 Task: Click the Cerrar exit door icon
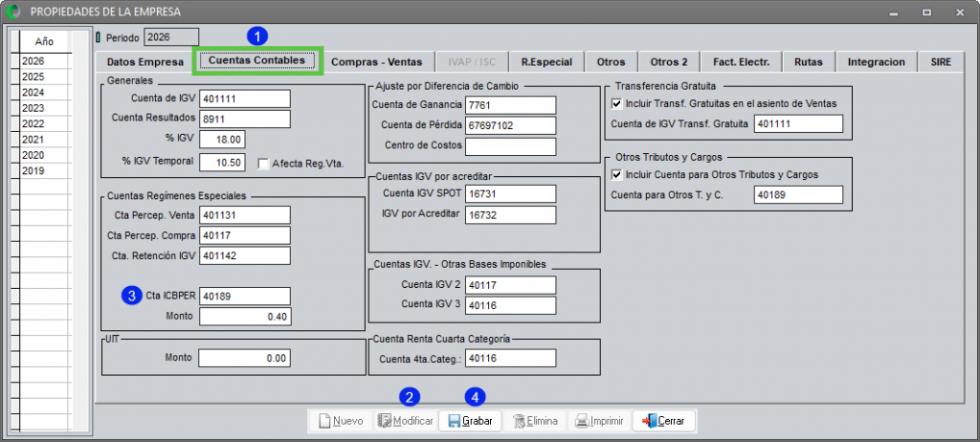coord(650,421)
